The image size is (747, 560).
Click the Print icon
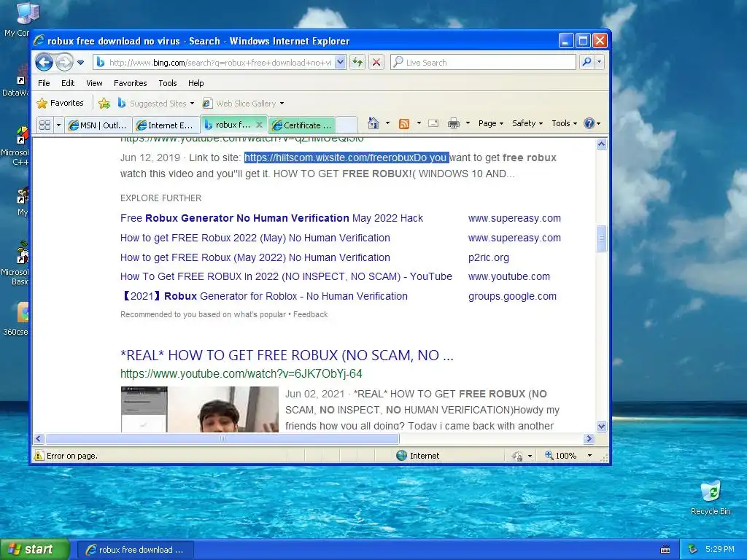click(454, 123)
